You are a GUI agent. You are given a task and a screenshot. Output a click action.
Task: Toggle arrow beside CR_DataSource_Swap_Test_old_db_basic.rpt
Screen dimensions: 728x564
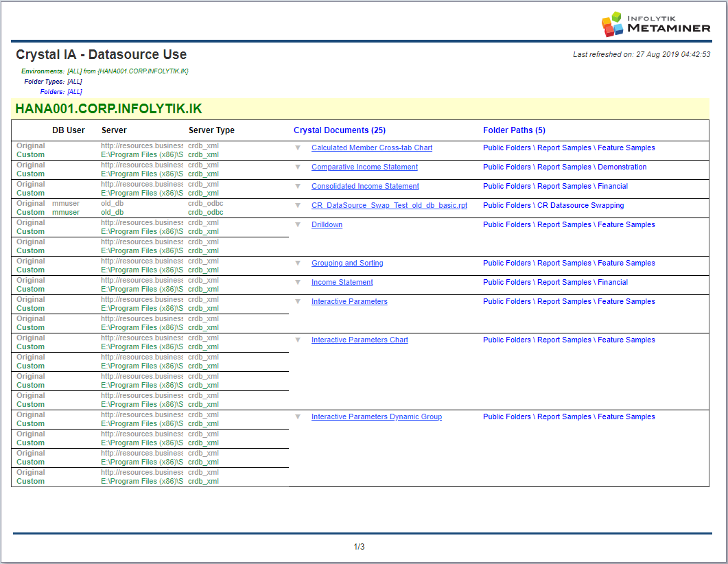coord(298,206)
